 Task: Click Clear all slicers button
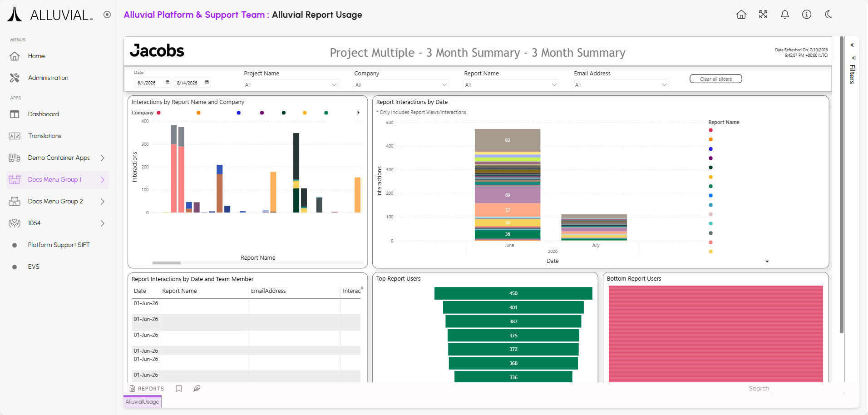point(715,79)
